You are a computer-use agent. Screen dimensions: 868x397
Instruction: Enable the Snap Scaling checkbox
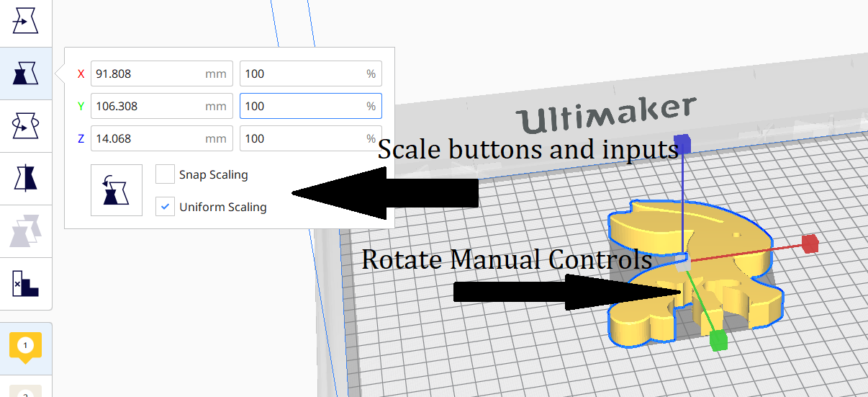pyautogui.click(x=166, y=174)
